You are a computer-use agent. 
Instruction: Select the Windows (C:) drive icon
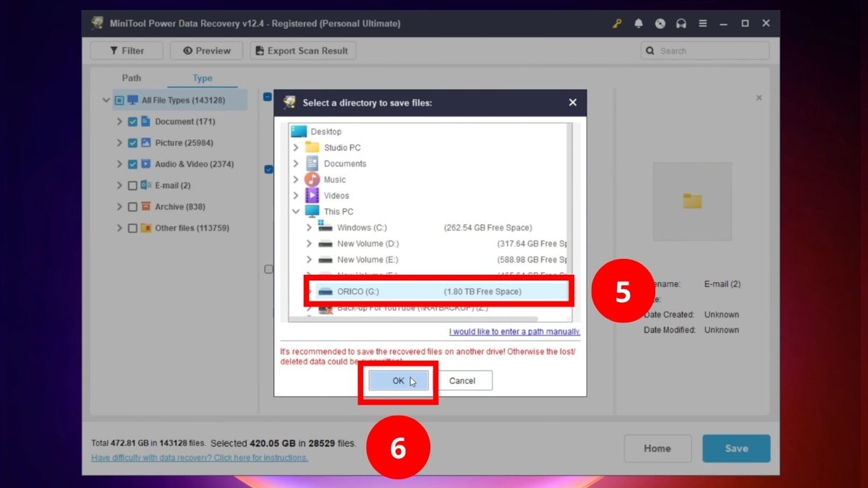[325, 227]
